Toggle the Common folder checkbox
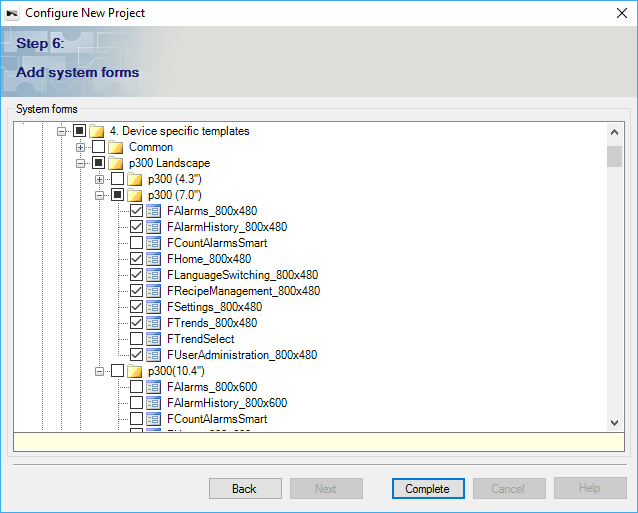638x513 pixels. point(98,146)
